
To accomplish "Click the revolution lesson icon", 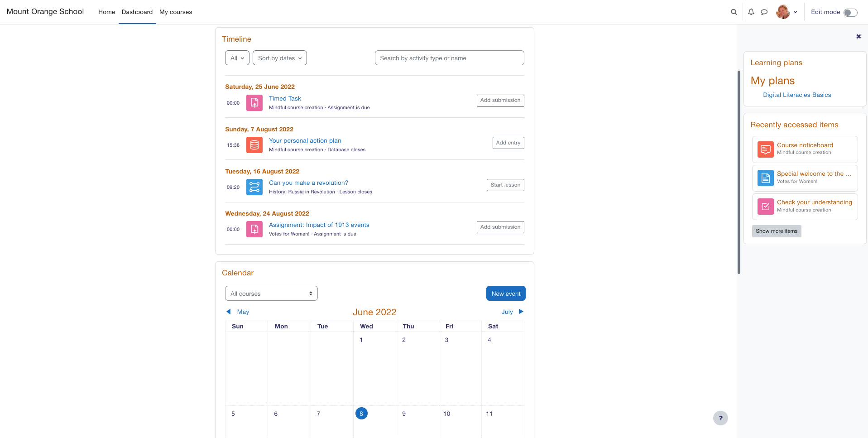I will [x=254, y=187].
